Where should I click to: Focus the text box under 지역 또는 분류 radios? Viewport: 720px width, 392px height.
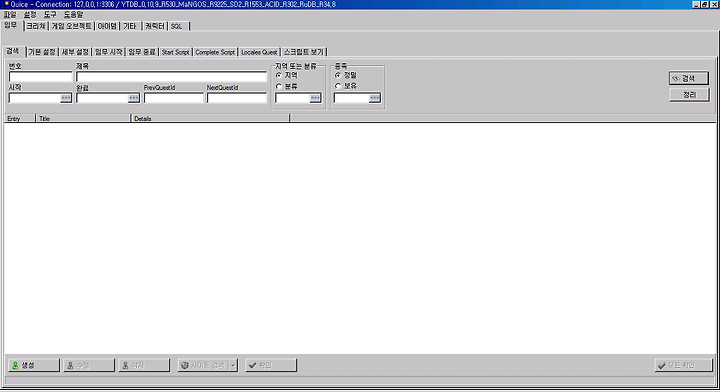pyautogui.click(x=292, y=98)
